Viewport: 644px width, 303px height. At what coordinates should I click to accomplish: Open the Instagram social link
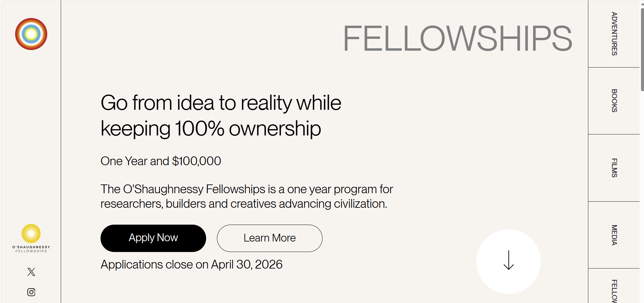31,292
